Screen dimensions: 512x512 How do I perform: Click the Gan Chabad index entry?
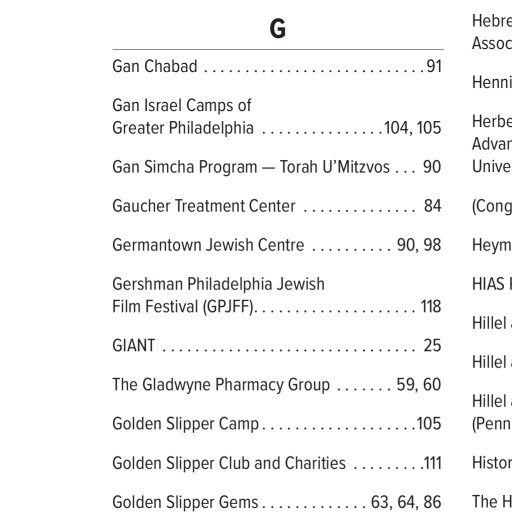coord(277,66)
